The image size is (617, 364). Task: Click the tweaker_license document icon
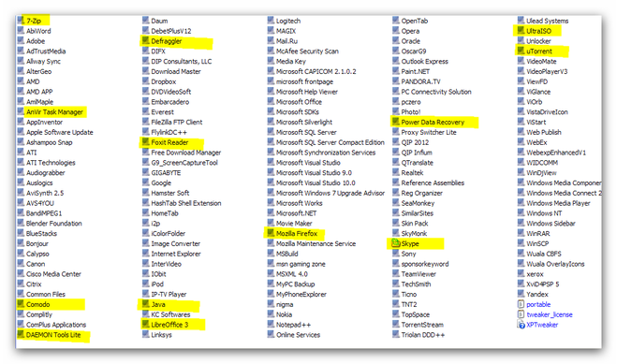(x=521, y=314)
